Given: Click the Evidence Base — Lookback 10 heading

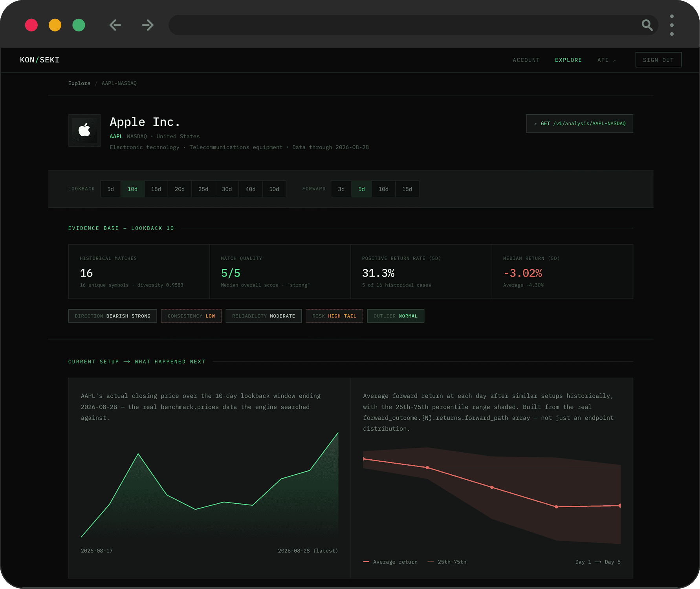Looking at the screenshot, I should pyautogui.click(x=121, y=228).
